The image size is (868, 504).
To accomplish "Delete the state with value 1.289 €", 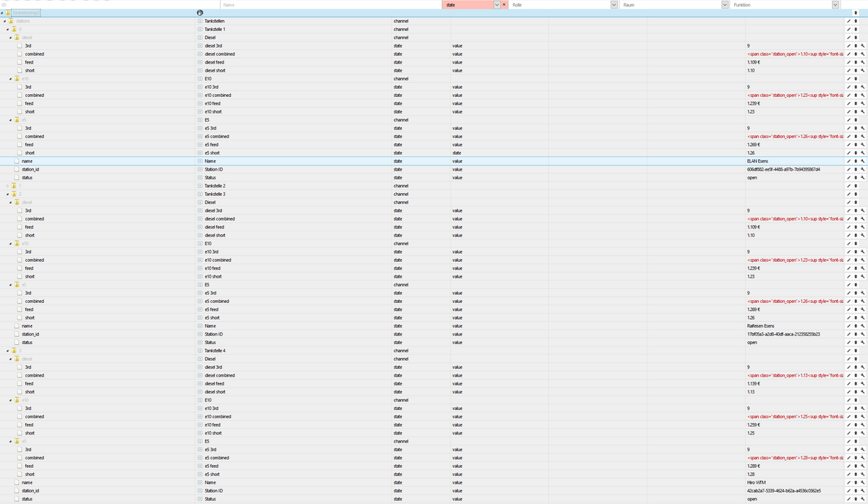I will [856, 466].
